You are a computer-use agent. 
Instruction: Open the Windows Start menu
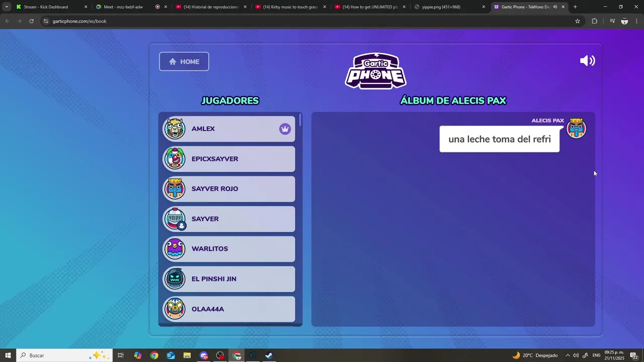coord(8,355)
